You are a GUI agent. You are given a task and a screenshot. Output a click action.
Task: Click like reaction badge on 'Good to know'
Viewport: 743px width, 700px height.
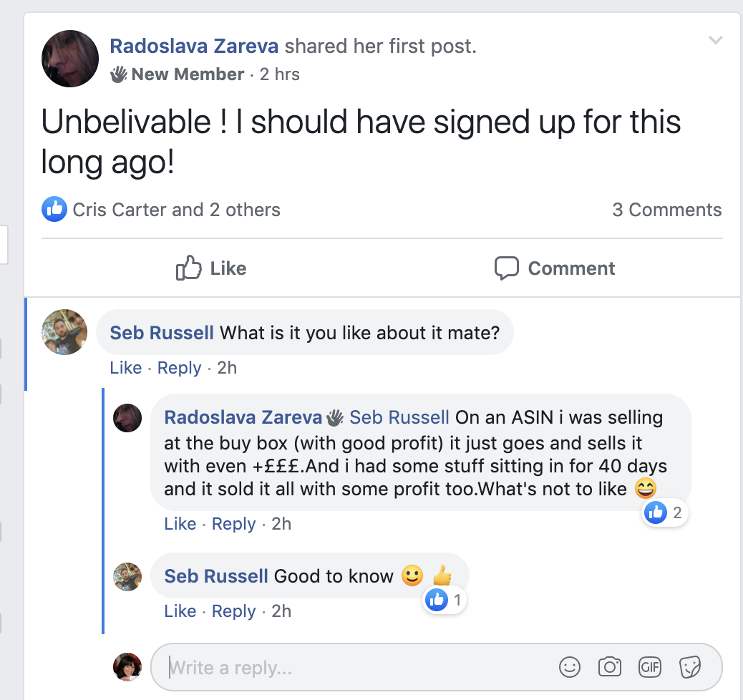click(445, 601)
